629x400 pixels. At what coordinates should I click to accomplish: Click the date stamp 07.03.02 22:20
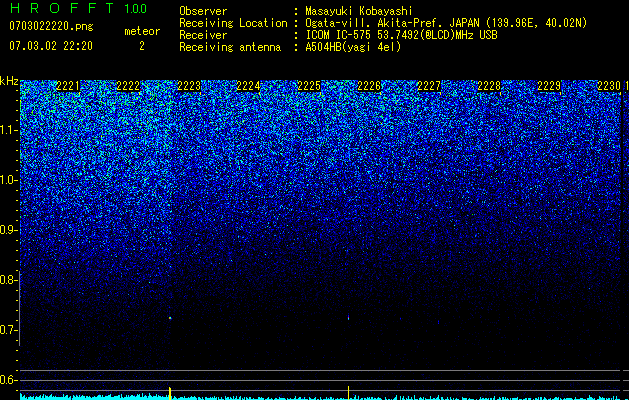tap(51, 46)
